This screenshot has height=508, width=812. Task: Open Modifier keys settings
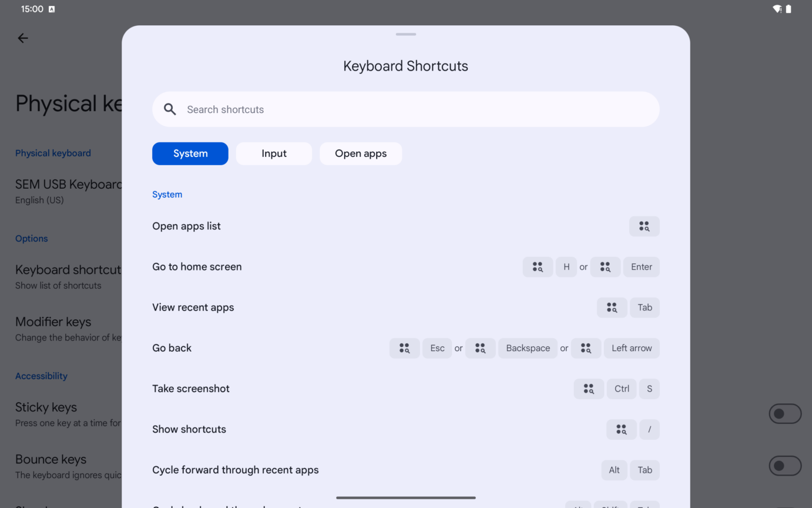pos(53,322)
